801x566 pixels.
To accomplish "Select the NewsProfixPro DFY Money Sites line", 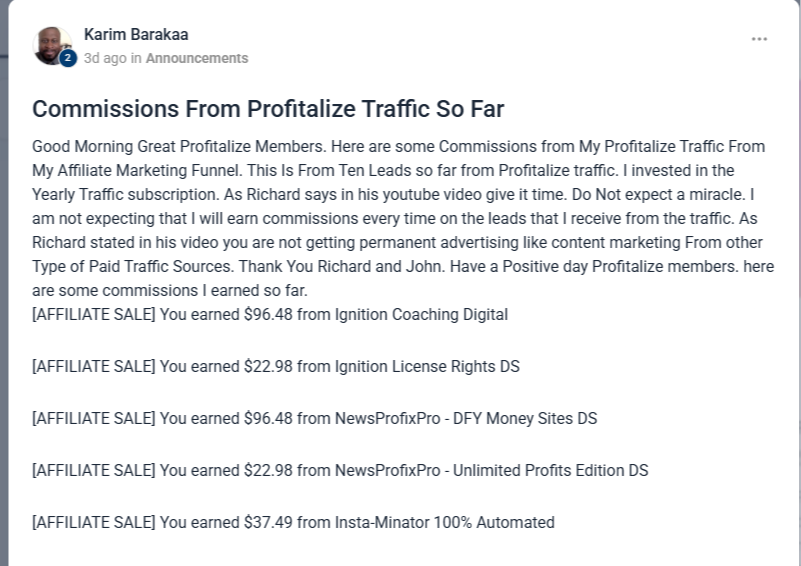I will (x=314, y=418).
